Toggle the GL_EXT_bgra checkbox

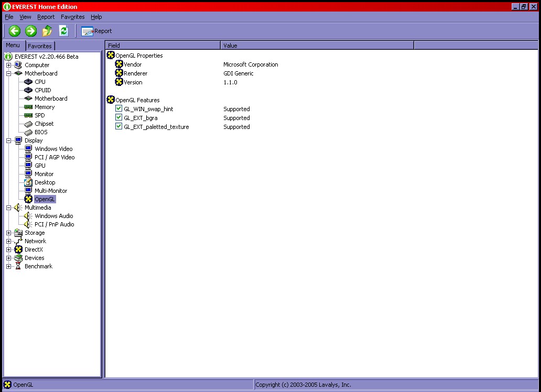coord(119,118)
